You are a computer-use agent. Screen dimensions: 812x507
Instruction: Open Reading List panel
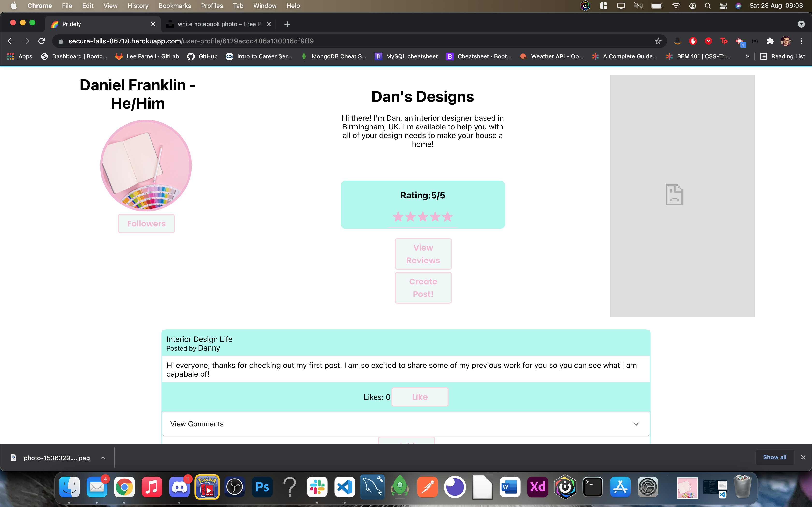point(783,56)
